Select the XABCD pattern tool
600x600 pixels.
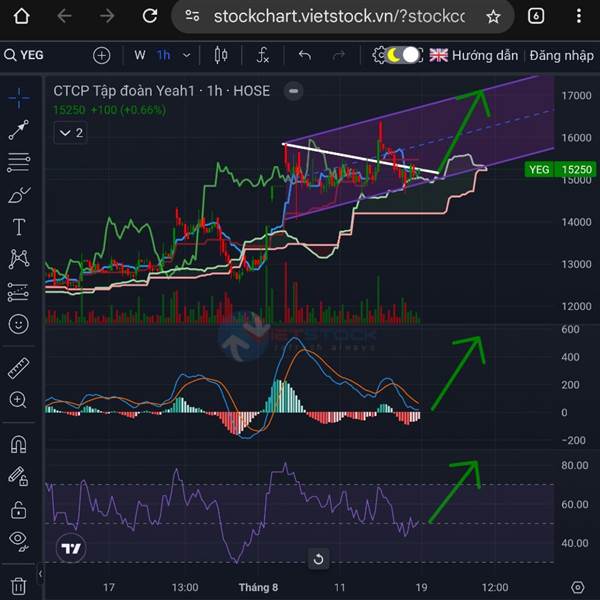[19, 259]
